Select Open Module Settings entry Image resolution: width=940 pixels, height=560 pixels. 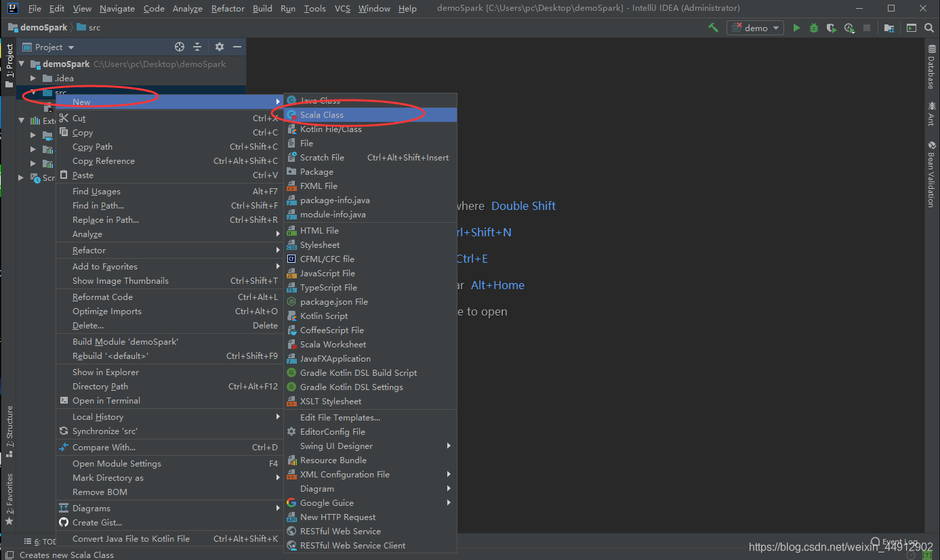[x=169, y=463]
